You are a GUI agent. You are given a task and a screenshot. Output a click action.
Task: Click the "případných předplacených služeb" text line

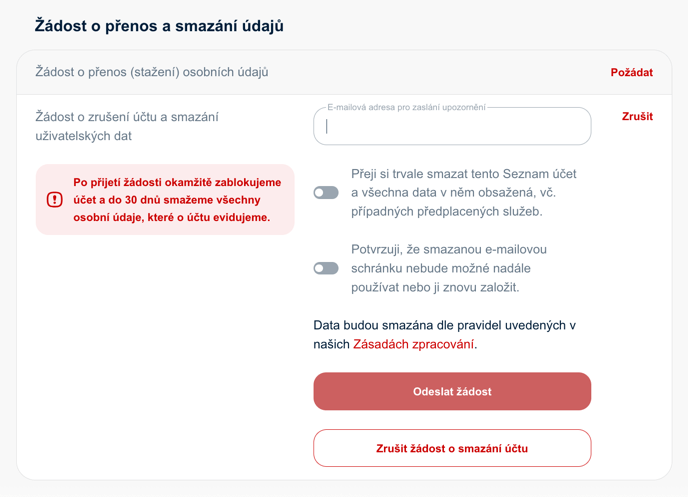(445, 211)
